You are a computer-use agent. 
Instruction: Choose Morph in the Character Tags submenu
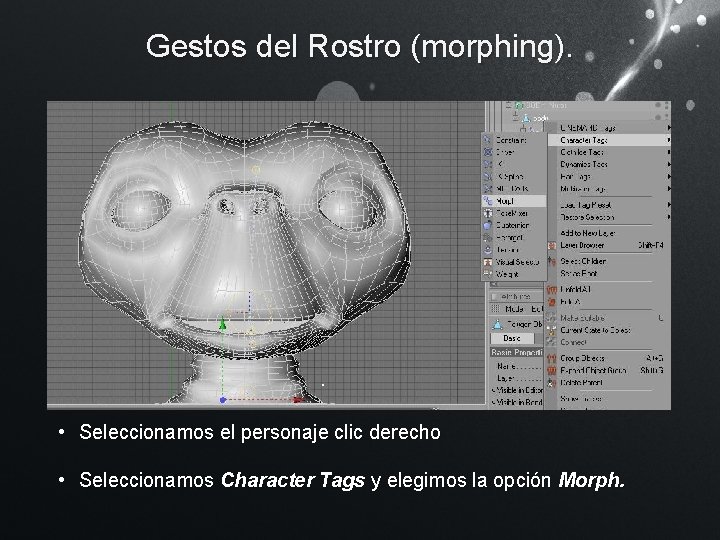tap(514, 201)
